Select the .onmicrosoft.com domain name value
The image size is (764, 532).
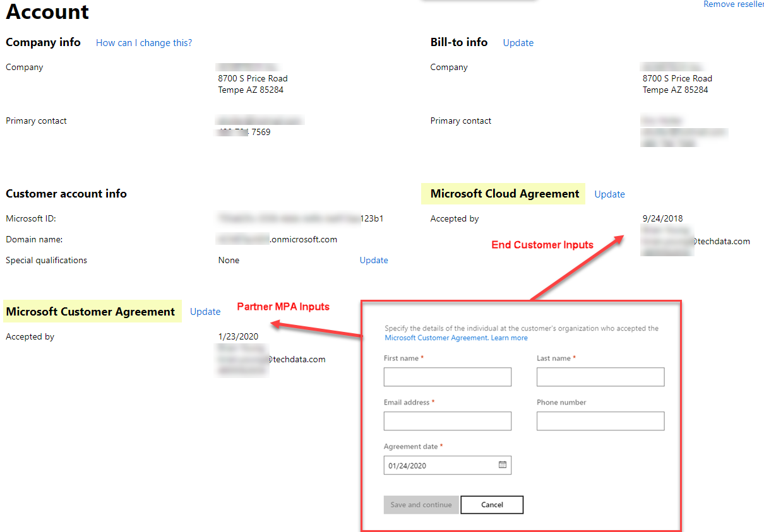pos(278,239)
